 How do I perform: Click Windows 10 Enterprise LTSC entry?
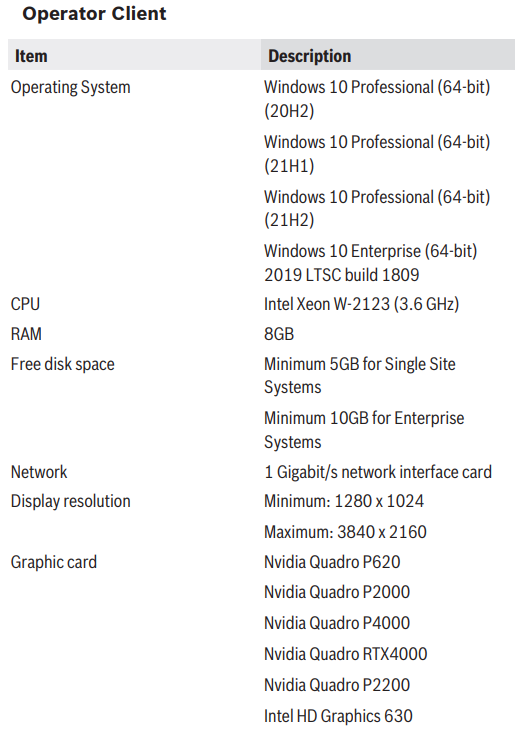(x=370, y=263)
